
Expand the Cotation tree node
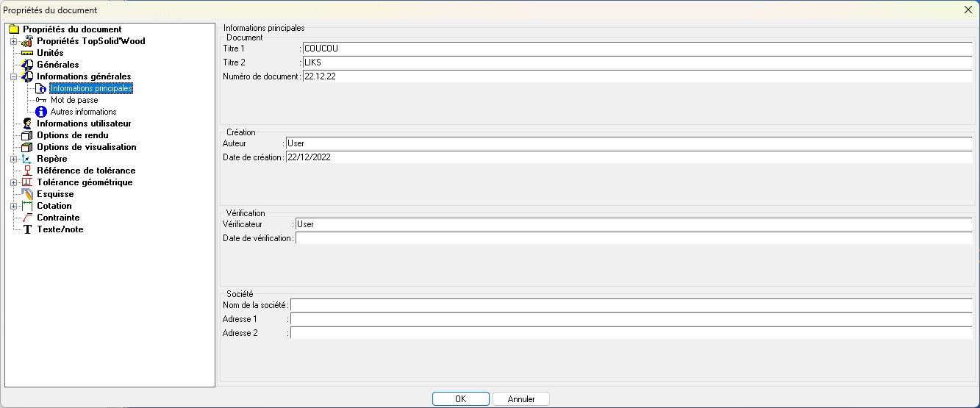point(13,206)
